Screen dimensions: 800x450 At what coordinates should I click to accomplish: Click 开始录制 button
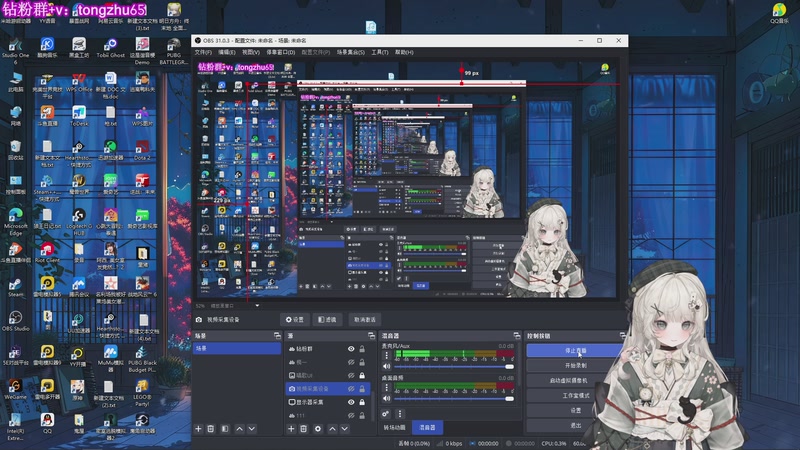pyautogui.click(x=576, y=365)
